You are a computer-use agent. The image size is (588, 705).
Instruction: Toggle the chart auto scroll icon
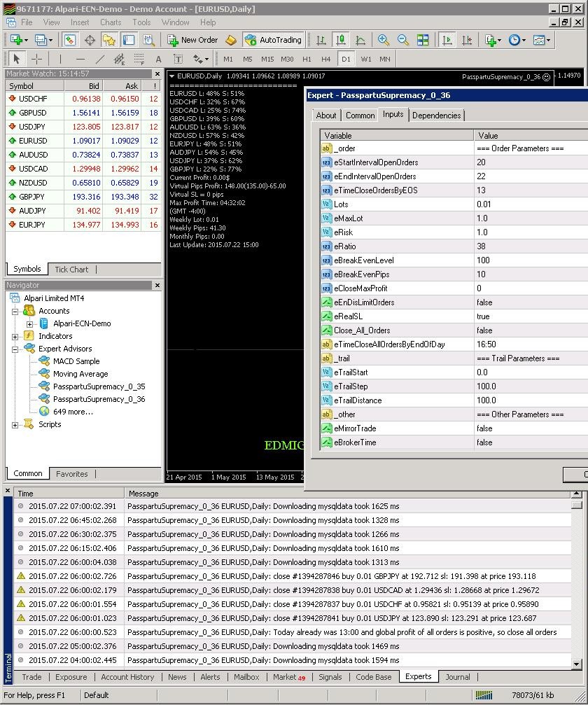[x=447, y=40]
